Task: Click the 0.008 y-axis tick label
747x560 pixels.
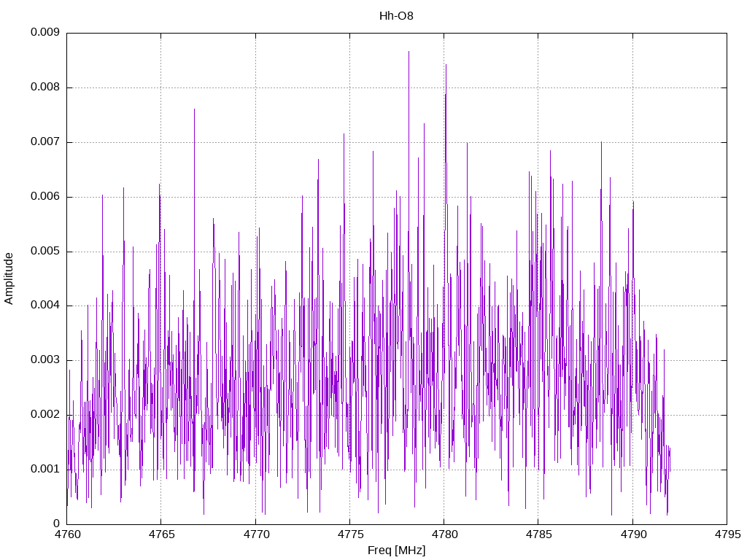Action: coord(45,87)
